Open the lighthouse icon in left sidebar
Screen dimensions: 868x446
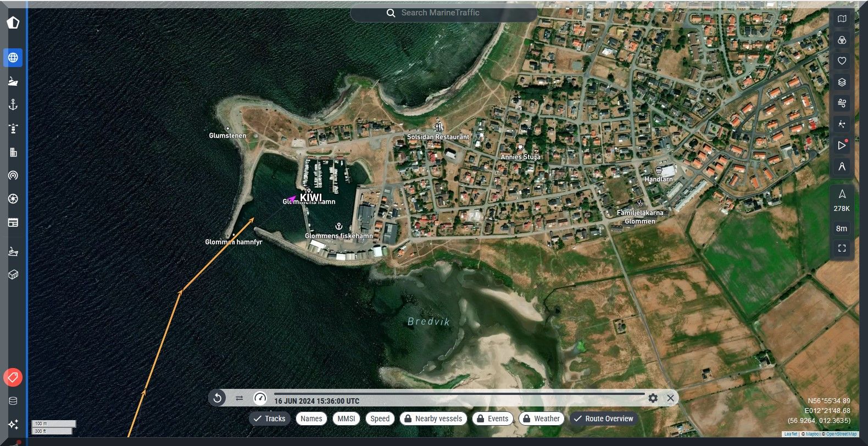(13, 129)
